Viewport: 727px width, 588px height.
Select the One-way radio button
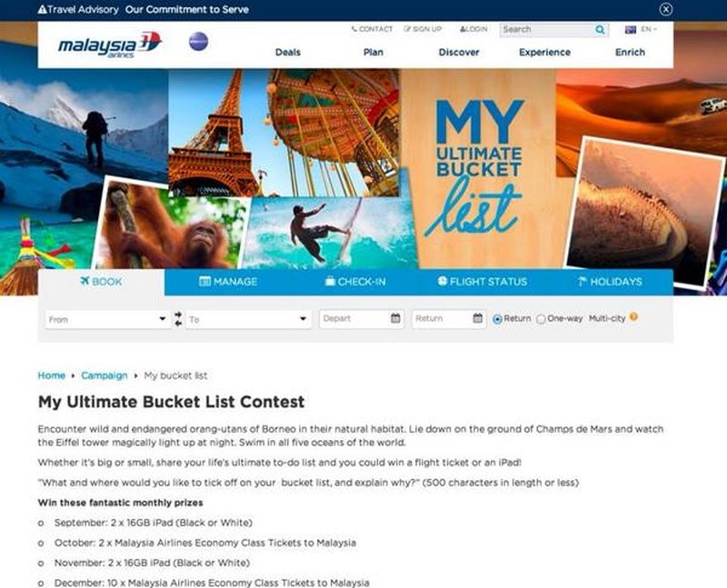[x=541, y=319]
